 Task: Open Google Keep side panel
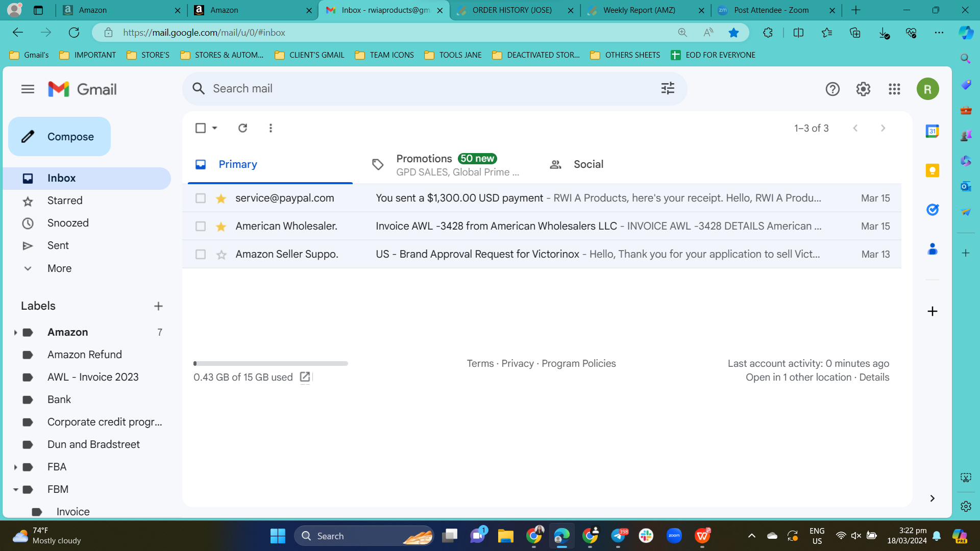[933, 170]
